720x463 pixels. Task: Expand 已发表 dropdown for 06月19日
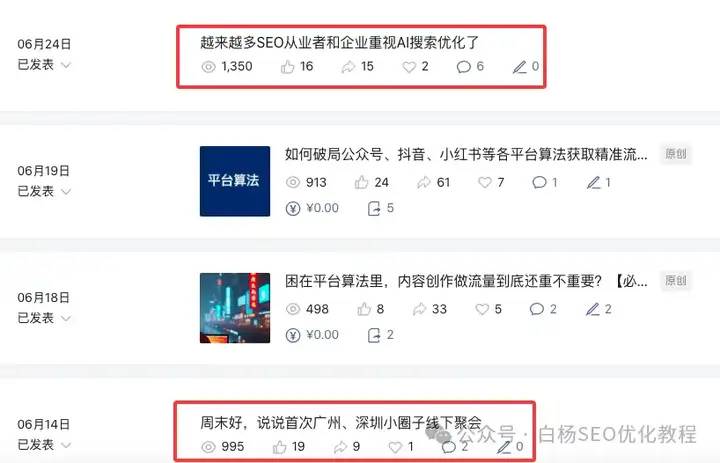(x=66, y=192)
